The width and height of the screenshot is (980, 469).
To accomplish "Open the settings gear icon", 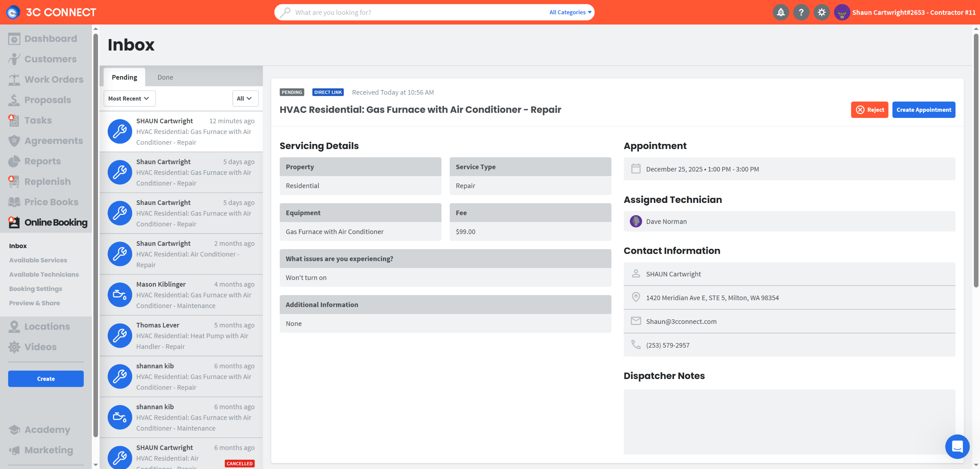I will pos(822,12).
